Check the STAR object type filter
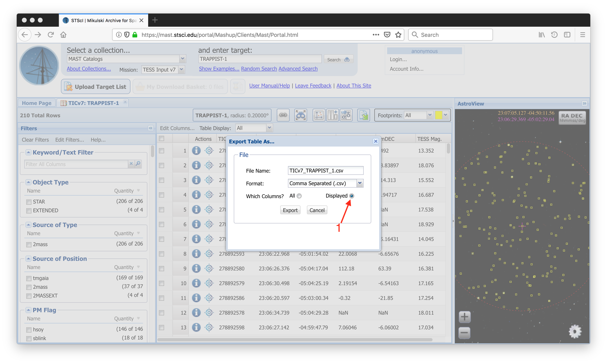The height and width of the screenshot is (364, 607). [29, 202]
